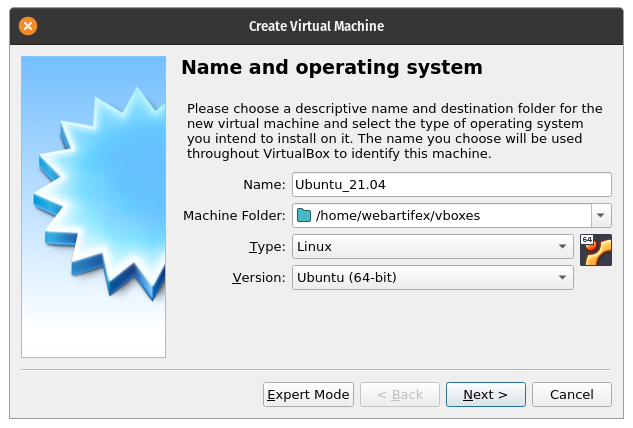
Task: Click the "Name:" label
Action: point(264,185)
